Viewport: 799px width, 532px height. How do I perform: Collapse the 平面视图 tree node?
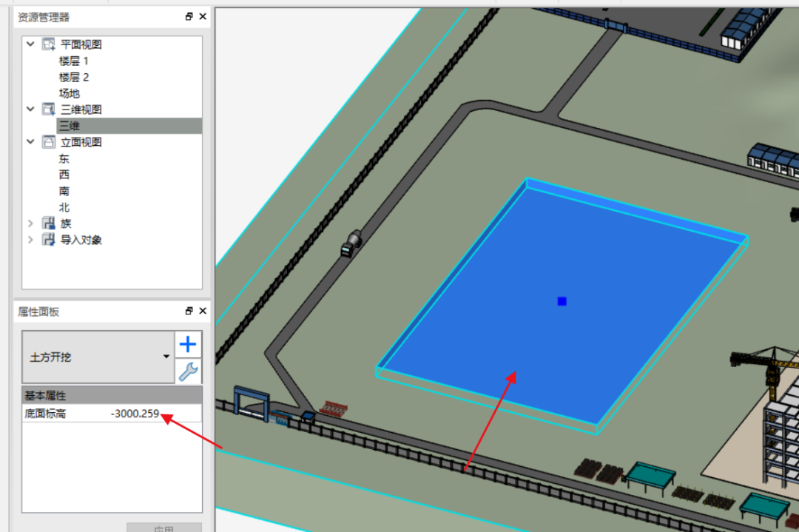click(x=30, y=44)
